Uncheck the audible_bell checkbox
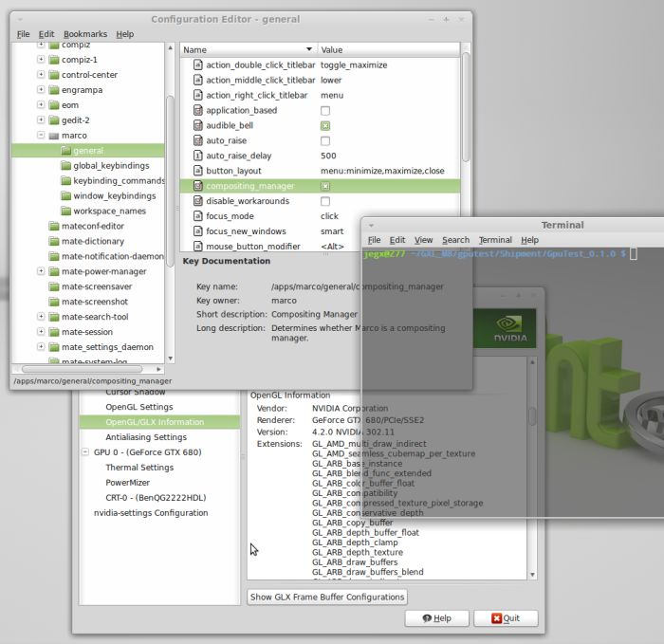 pos(325,126)
